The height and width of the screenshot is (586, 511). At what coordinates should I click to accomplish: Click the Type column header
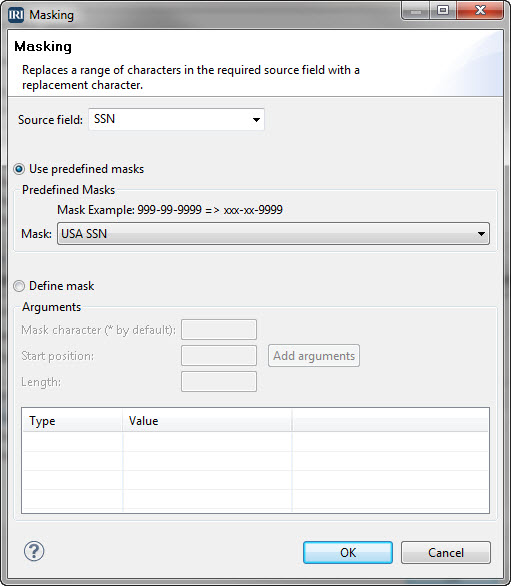(73, 421)
